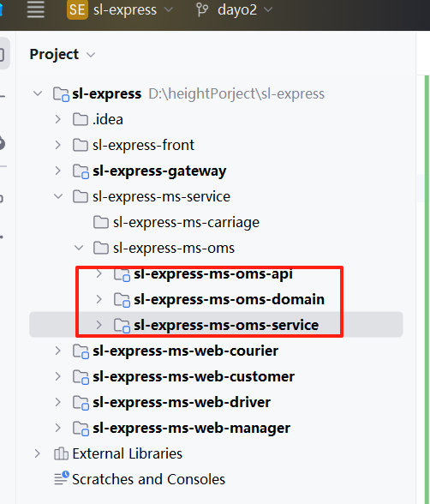Select the sl-express-ms-carriage folder
Viewport: 430px width, 504px height.
coord(186,222)
